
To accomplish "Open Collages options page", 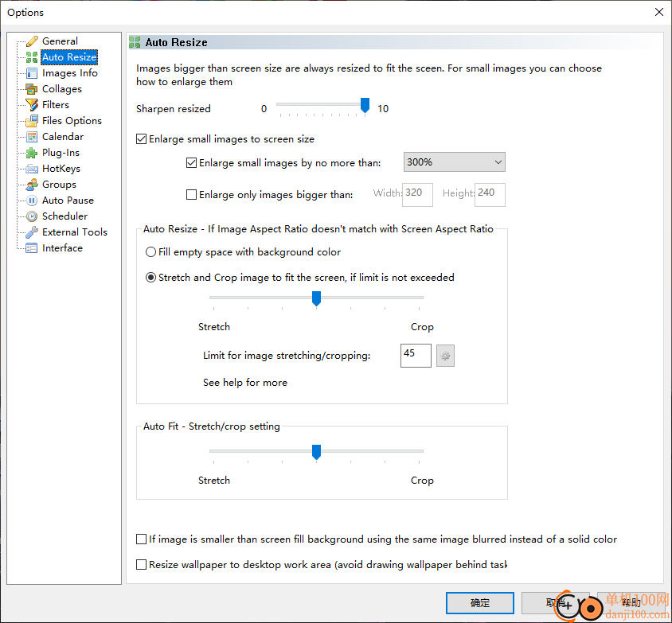I will point(62,89).
